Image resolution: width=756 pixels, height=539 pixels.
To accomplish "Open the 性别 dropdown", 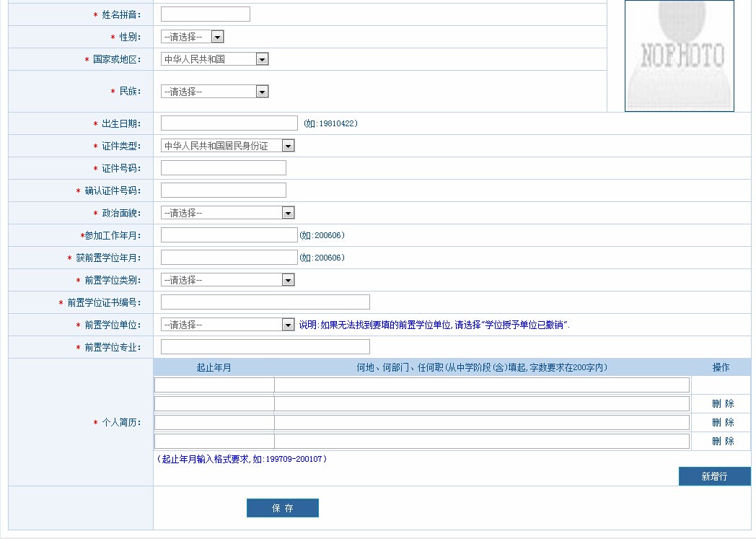I will coord(192,37).
